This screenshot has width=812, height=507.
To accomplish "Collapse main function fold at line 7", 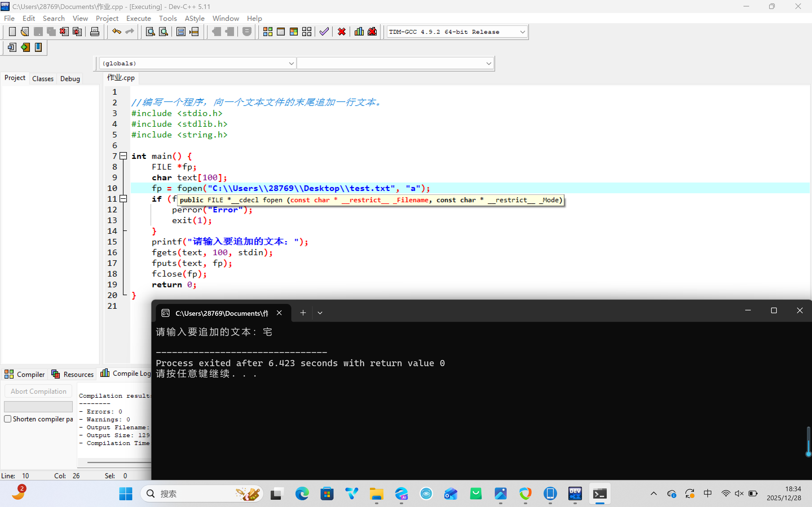I will click(x=123, y=156).
